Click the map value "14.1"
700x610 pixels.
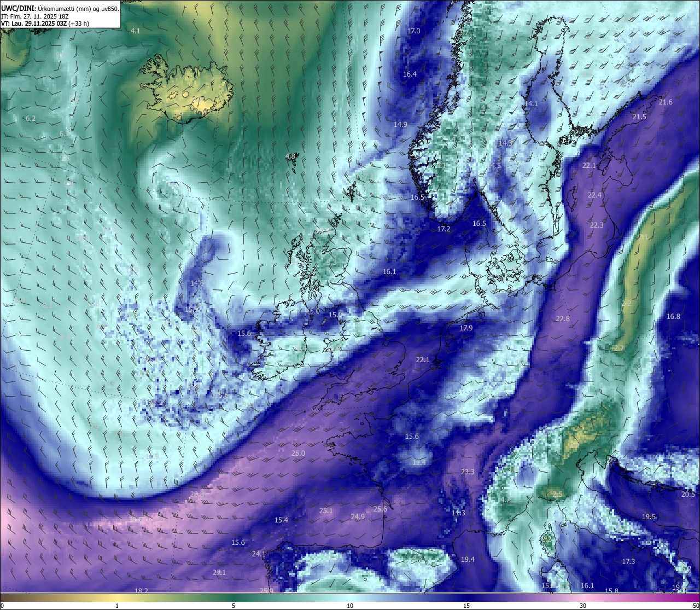pos(531,104)
